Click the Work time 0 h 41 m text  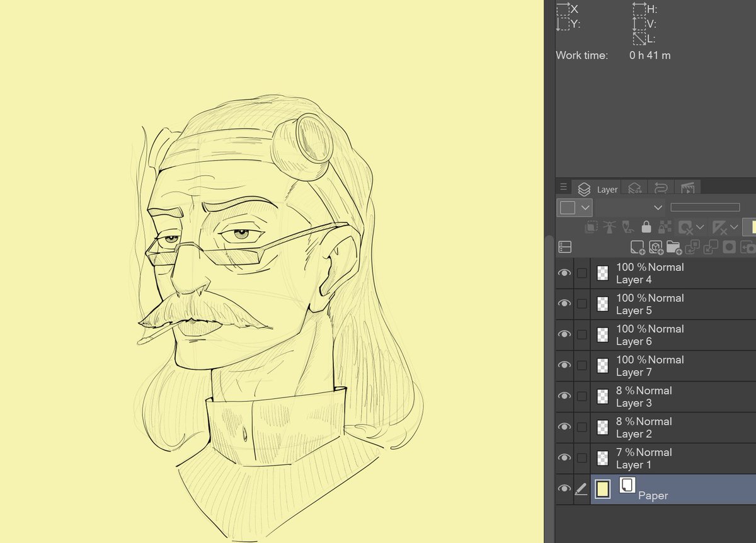coord(613,55)
